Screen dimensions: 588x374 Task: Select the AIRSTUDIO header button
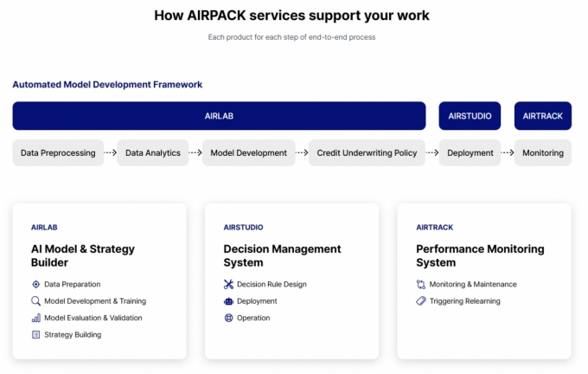click(x=470, y=116)
